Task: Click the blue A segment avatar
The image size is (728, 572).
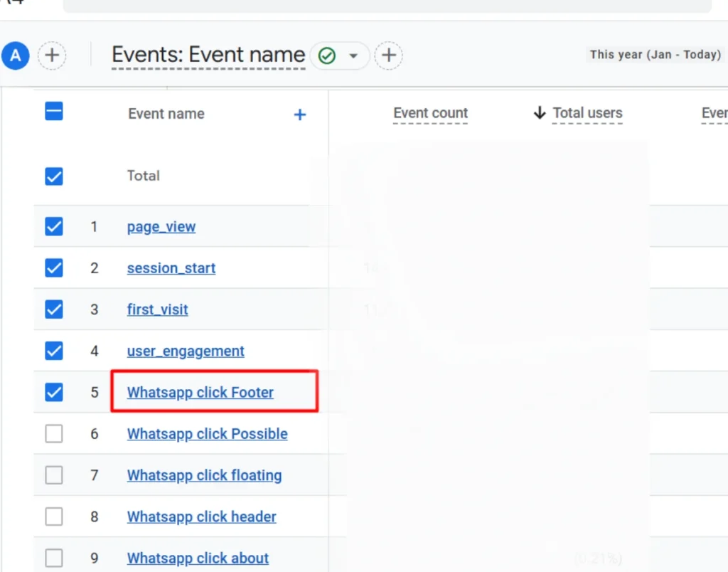Action: click(16, 55)
